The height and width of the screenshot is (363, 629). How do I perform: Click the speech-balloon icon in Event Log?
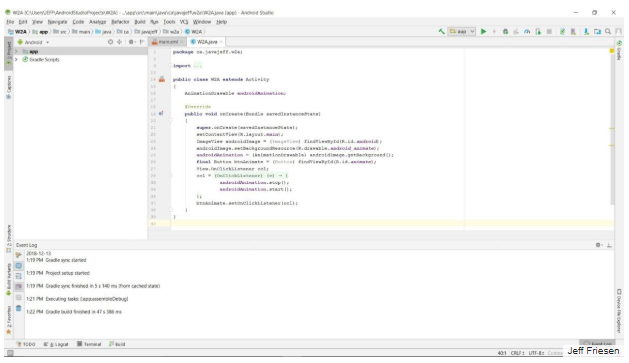(18, 266)
